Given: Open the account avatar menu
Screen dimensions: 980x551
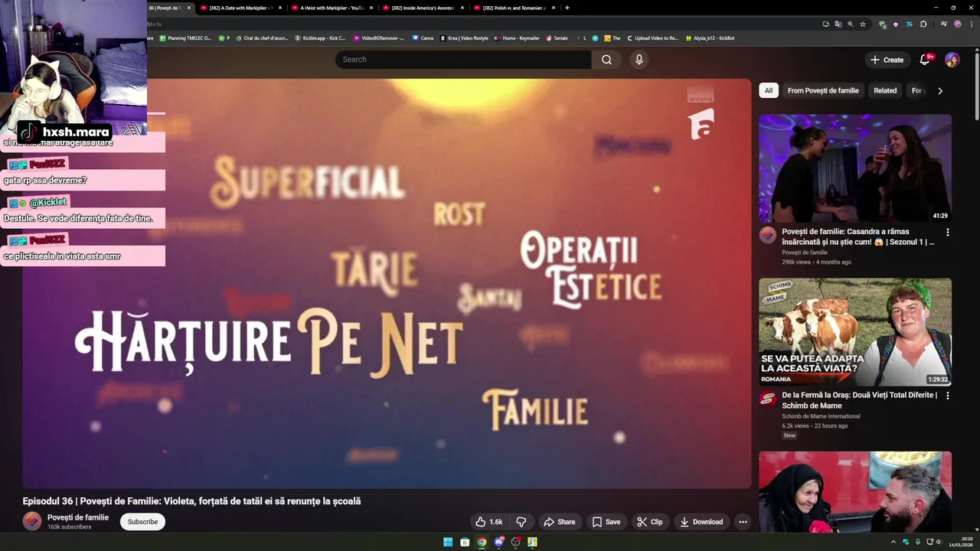Looking at the screenshot, I should click(952, 60).
